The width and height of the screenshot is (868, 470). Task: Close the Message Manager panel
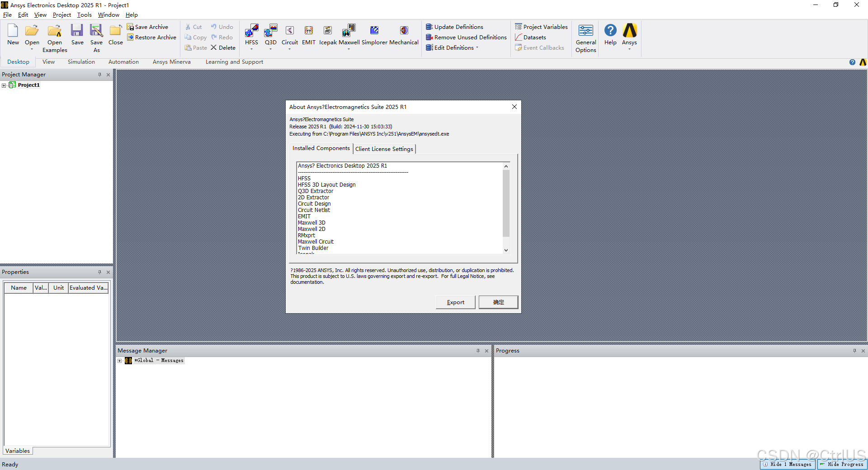(x=486, y=351)
